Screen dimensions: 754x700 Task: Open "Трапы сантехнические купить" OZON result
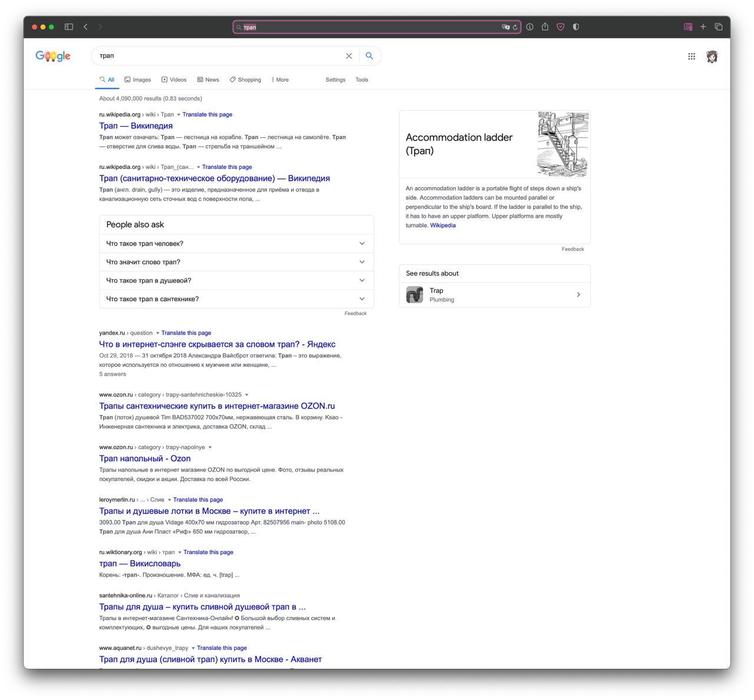(217, 406)
